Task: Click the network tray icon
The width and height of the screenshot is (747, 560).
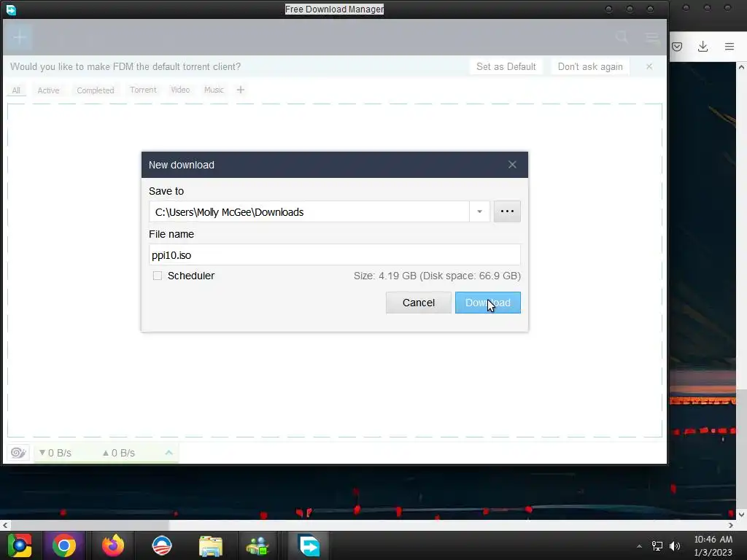Action: click(x=657, y=546)
